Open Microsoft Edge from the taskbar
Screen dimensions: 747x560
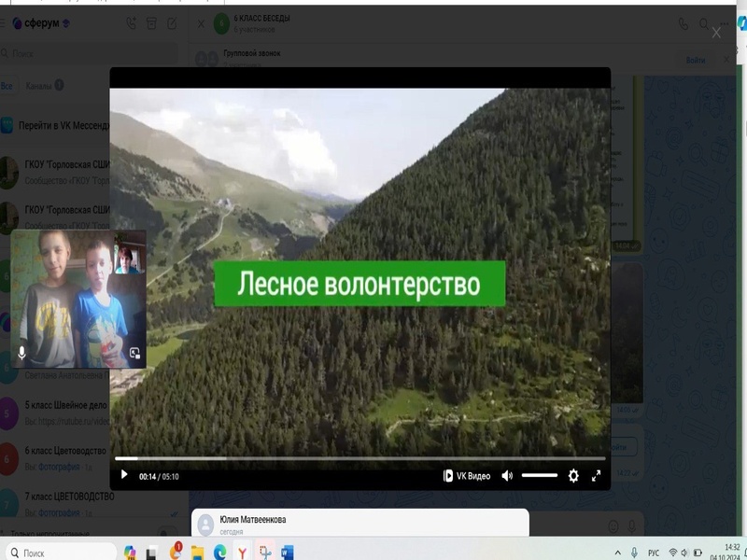[219, 553]
